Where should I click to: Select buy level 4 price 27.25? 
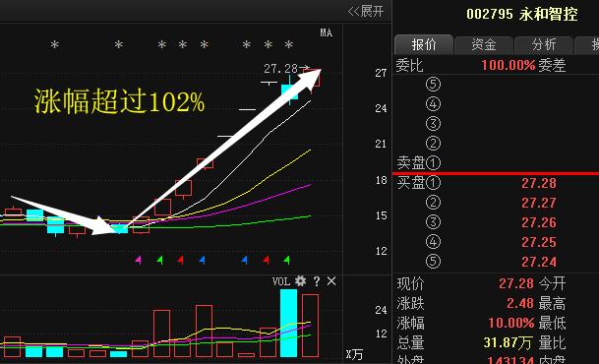click(539, 242)
